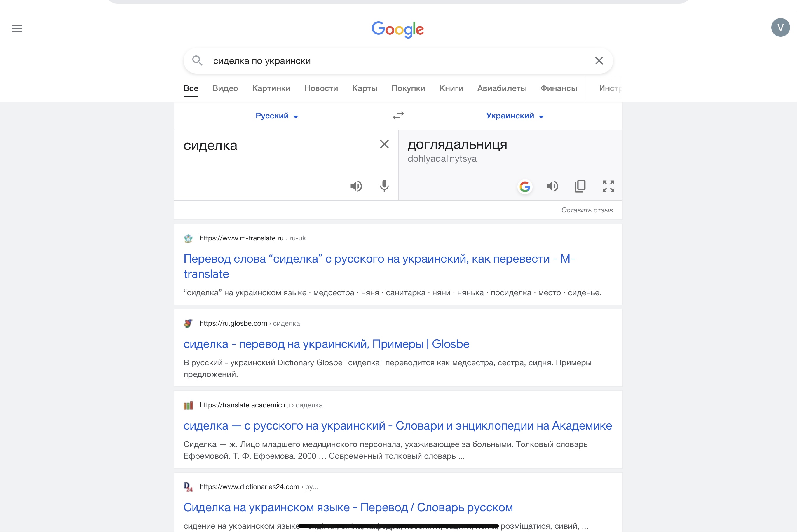Play the Ukrainian translation audio
This screenshot has height=532, width=797.
tap(552, 186)
